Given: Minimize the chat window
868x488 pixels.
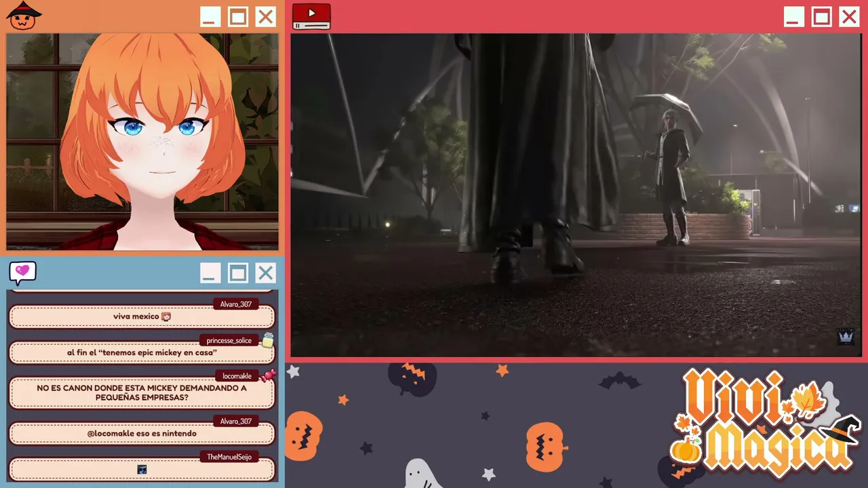Looking at the screenshot, I should tap(210, 273).
